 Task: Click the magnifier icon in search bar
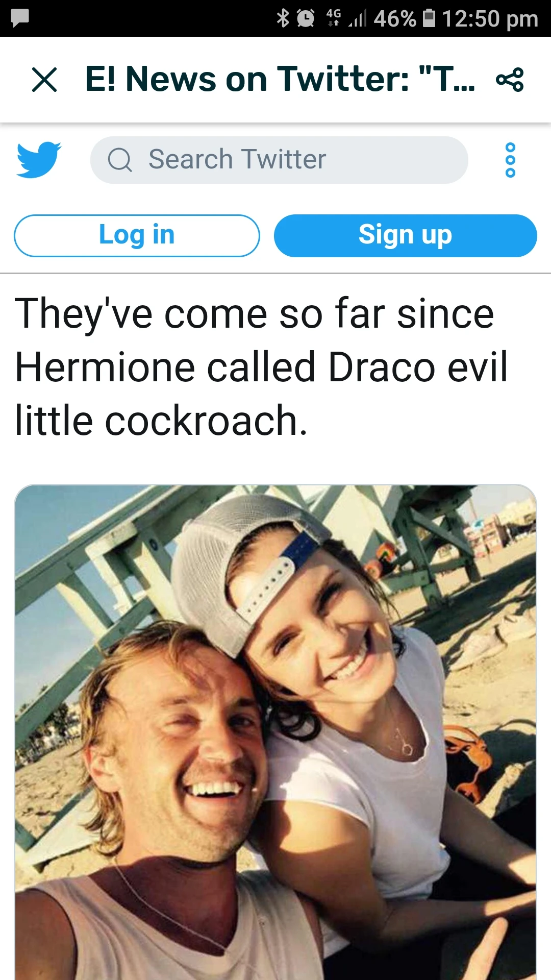120,160
